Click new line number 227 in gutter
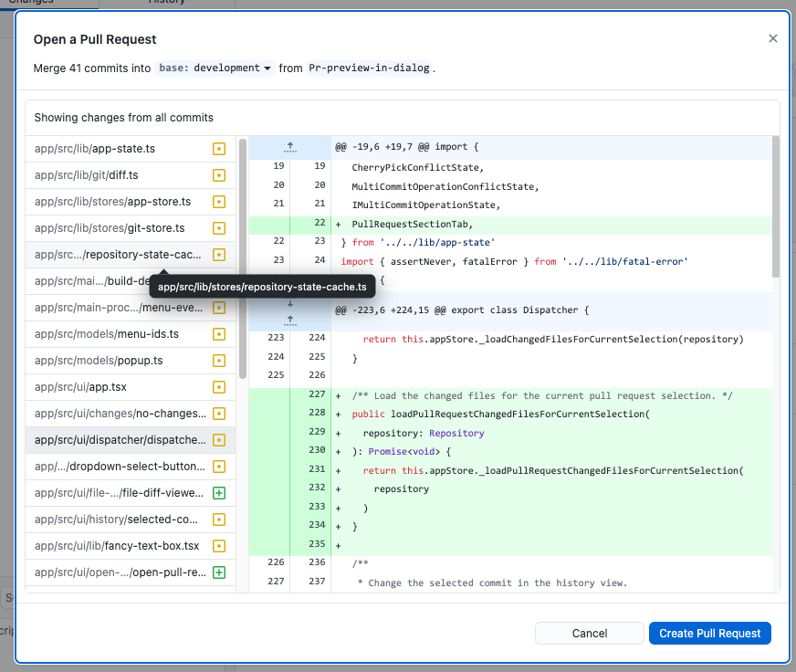796x672 pixels. pos(317,394)
